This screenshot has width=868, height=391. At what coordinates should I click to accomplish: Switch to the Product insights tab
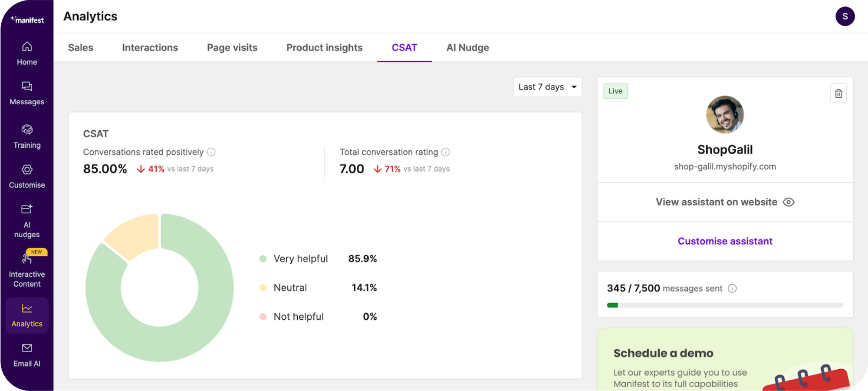324,48
